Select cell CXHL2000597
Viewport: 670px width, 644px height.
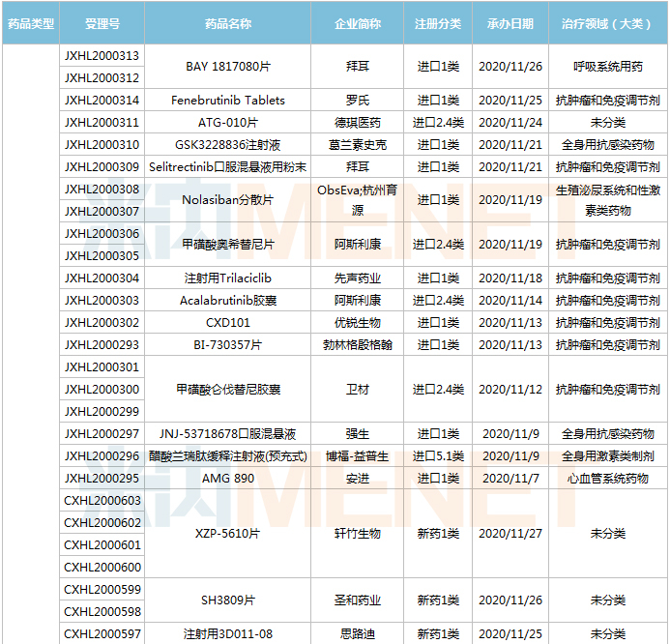point(102,633)
